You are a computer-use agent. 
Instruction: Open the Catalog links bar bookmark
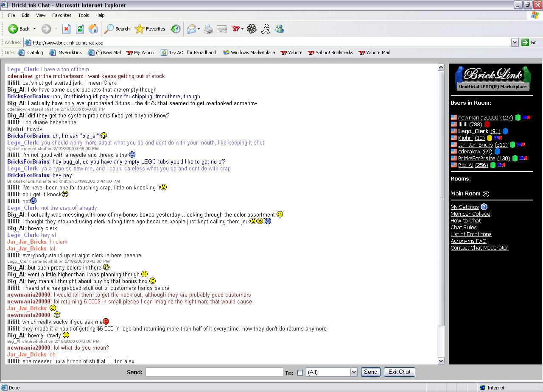31,53
